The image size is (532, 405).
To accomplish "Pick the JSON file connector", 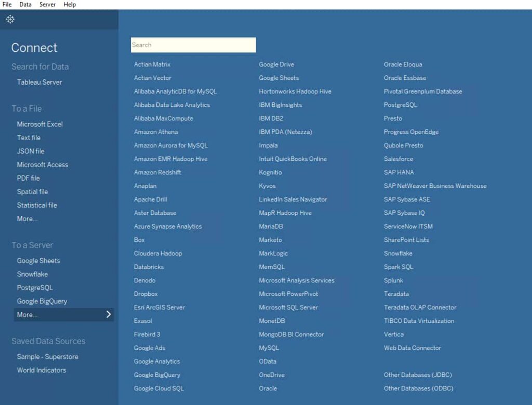I will pyautogui.click(x=31, y=151).
